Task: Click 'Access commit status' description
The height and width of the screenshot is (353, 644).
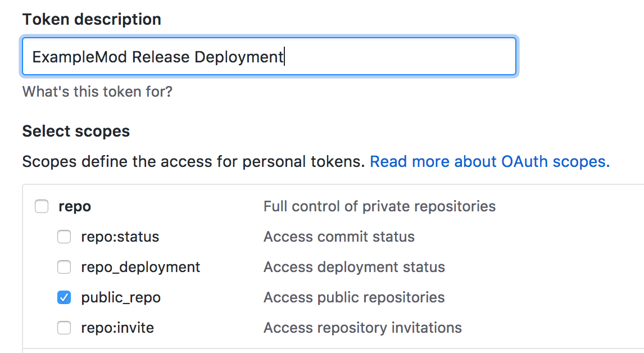Action: [339, 237]
